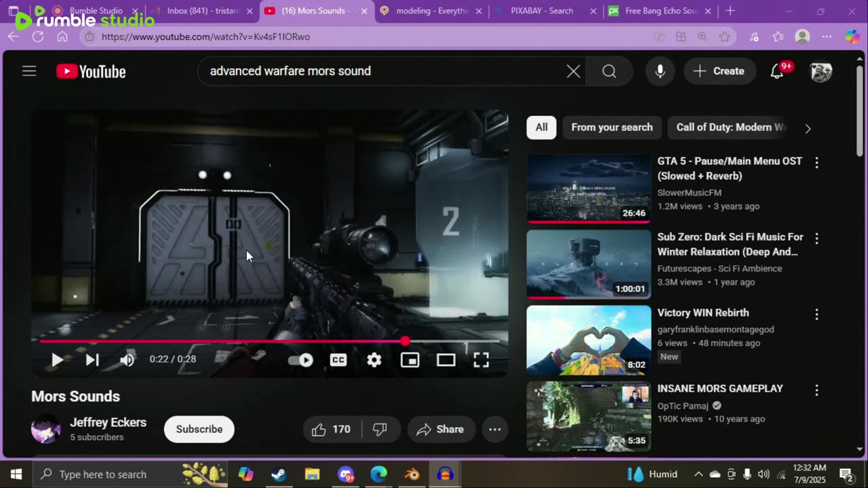Viewport: 868px width, 488px height.
Task: Open the browser profile icon
Action: coord(802,37)
